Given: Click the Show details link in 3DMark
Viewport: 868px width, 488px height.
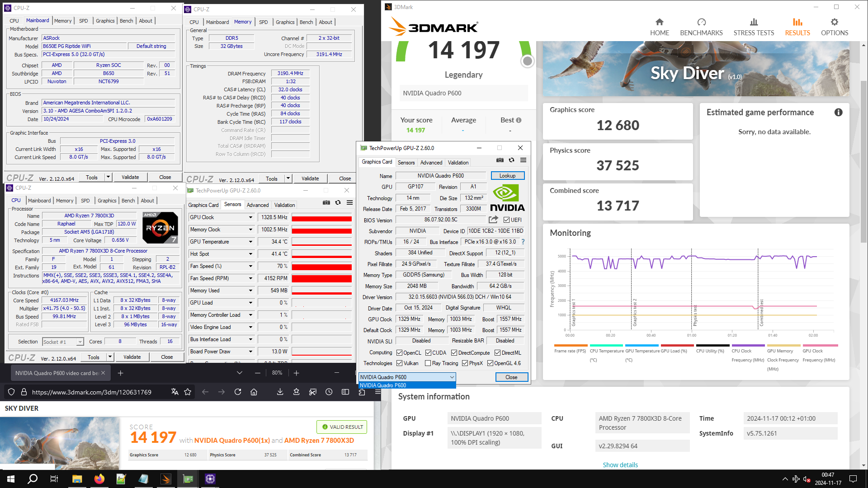Looking at the screenshot, I should click(620, 465).
